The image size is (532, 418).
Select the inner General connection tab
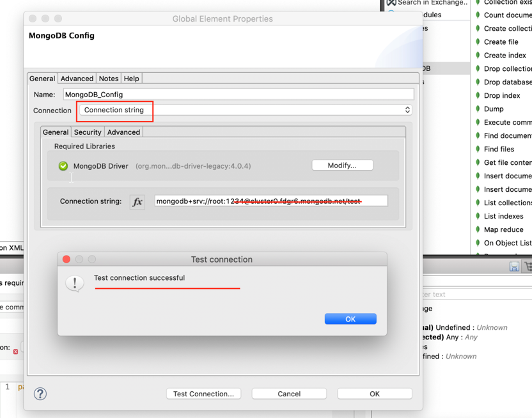tap(56, 132)
